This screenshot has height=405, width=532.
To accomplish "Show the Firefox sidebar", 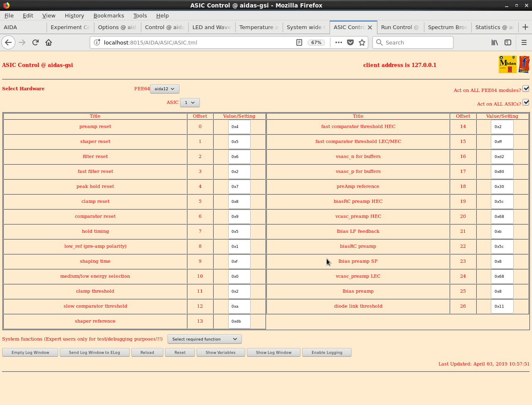I will pyautogui.click(x=508, y=42).
